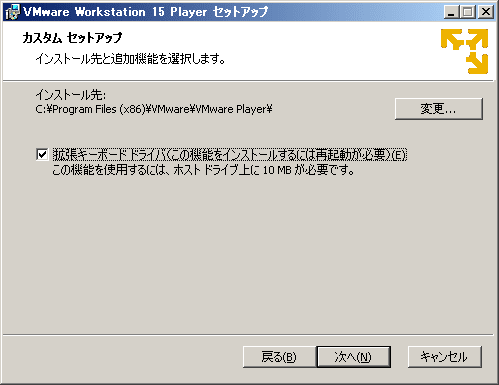Click the 変更... button to change install path
Image resolution: width=499 pixels, height=385 pixels.
pyautogui.click(x=439, y=109)
